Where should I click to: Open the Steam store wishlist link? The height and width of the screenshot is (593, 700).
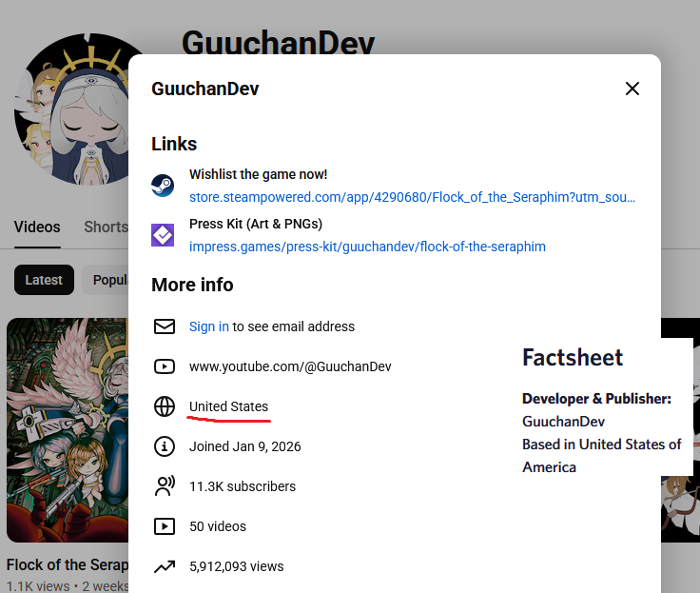pyautogui.click(x=412, y=197)
